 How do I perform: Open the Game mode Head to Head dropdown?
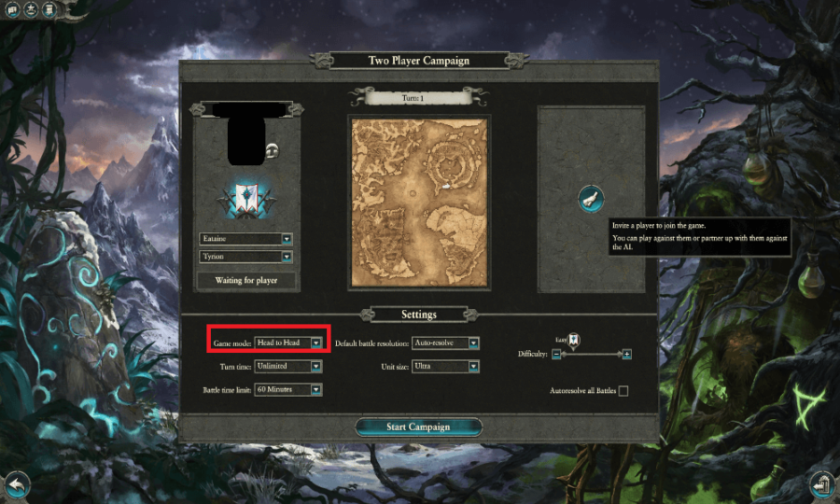coord(288,343)
